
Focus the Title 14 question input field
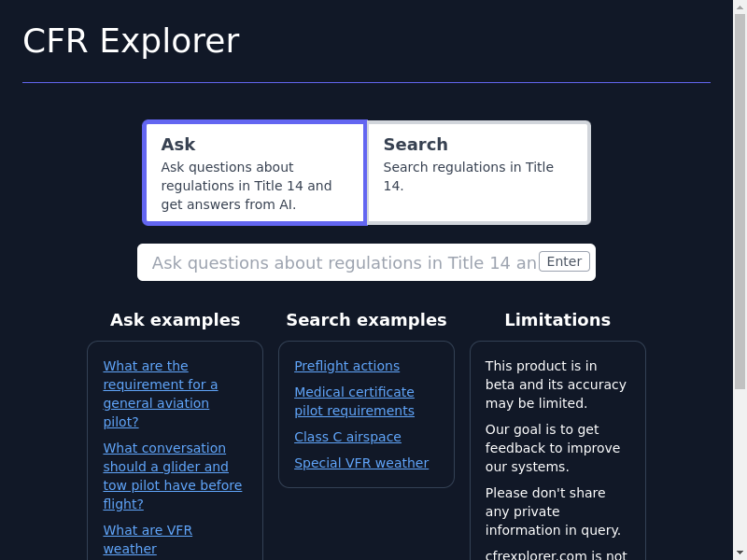click(x=344, y=262)
